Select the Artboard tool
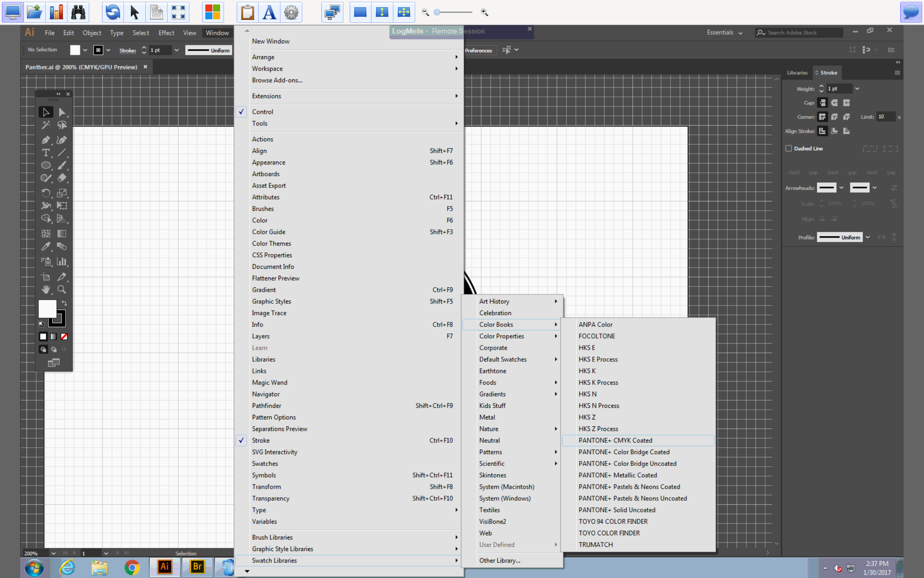Screen dimensions: 924x578 coord(46,276)
